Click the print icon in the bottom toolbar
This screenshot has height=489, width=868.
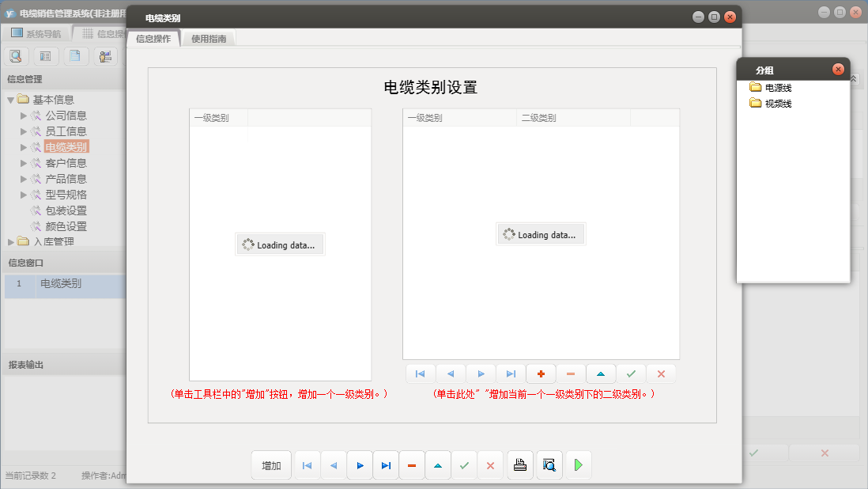point(519,465)
